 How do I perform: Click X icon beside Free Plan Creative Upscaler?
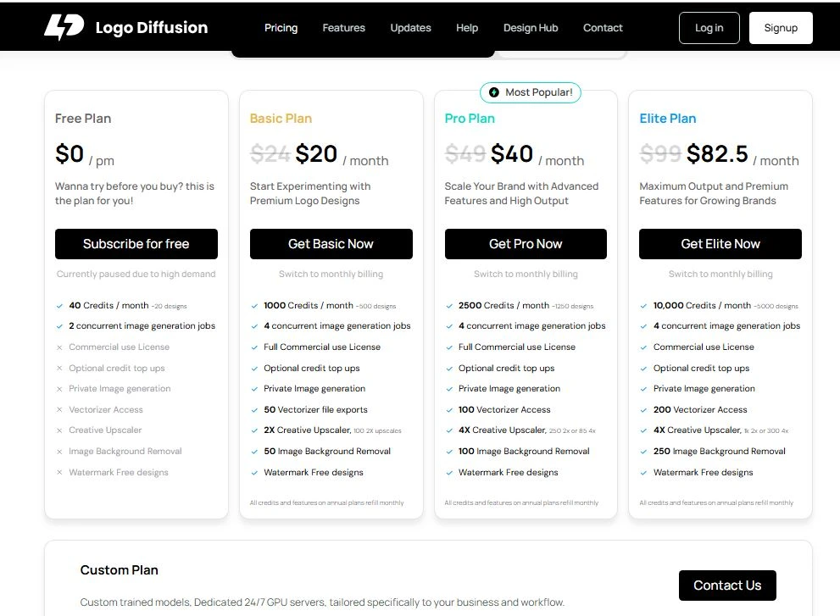[x=59, y=430]
